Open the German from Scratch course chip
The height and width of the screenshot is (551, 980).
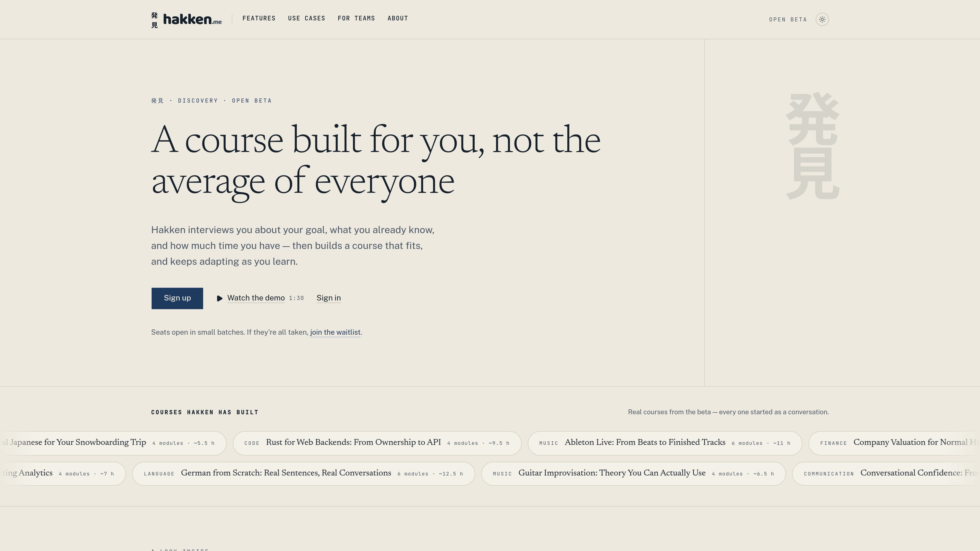(x=304, y=474)
